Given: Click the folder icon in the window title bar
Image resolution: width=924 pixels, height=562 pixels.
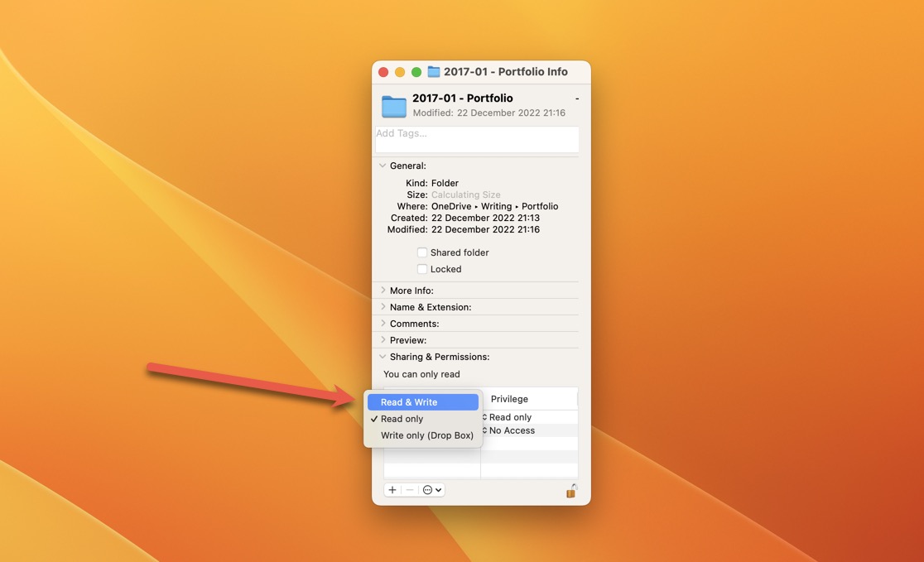Looking at the screenshot, I should click(432, 71).
